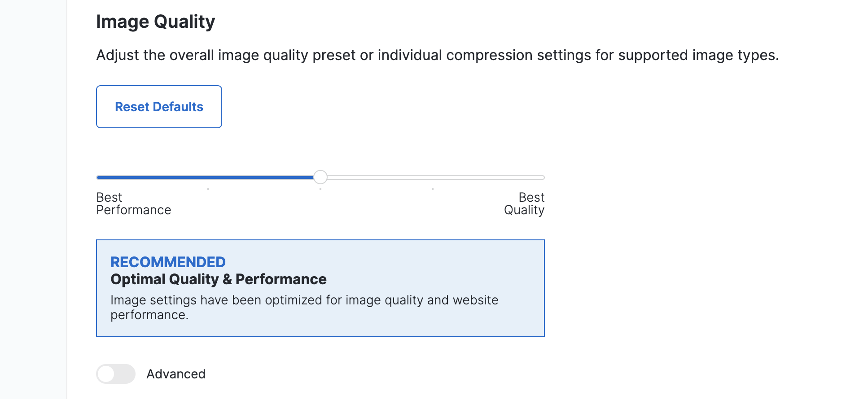Click the far left end of slider track
The image size is (868, 399).
[x=99, y=178]
